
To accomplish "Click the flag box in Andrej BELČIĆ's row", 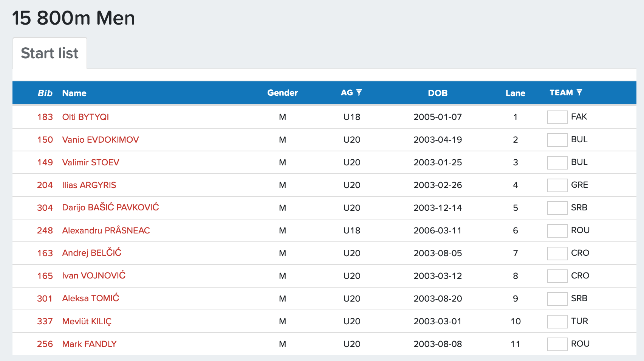I will [x=557, y=254].
